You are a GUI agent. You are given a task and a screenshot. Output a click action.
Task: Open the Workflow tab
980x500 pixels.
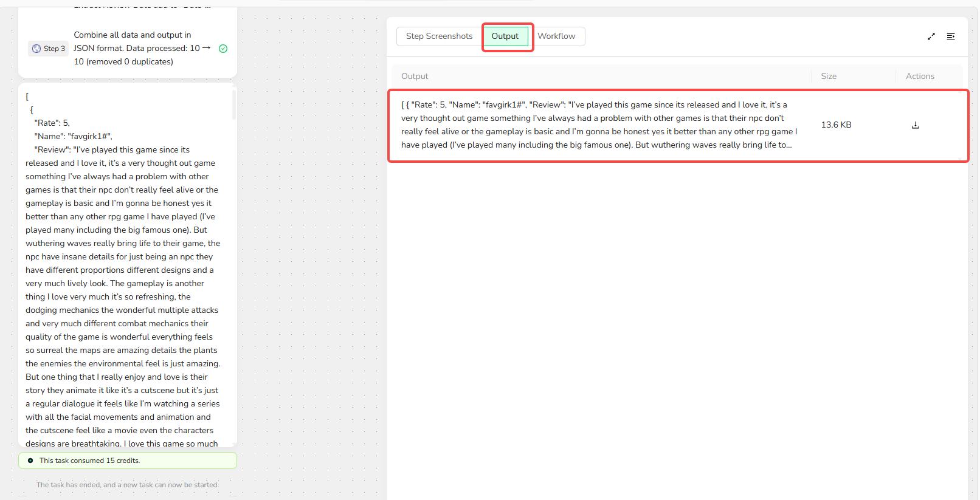pyautogui.click(x=556, y=36)
